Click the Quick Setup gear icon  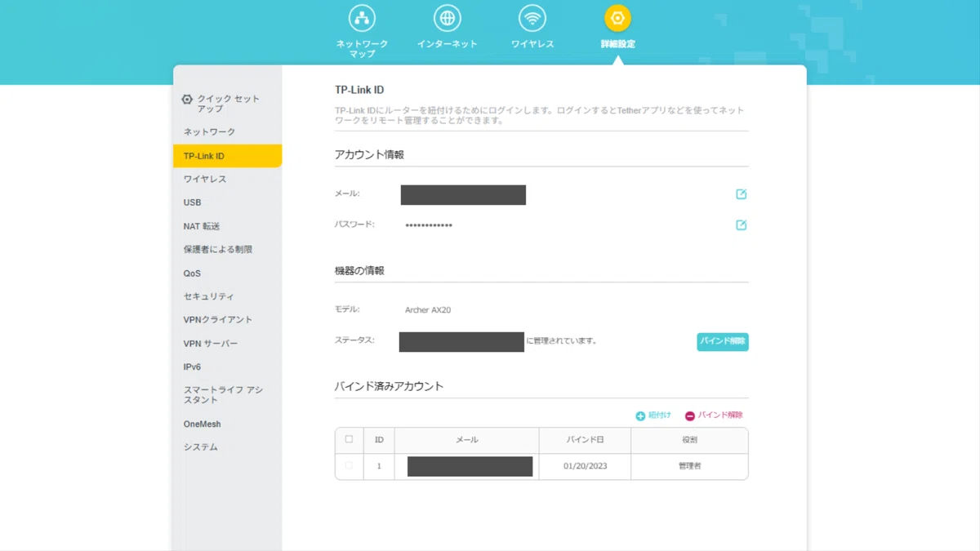(x=187, y=100)
